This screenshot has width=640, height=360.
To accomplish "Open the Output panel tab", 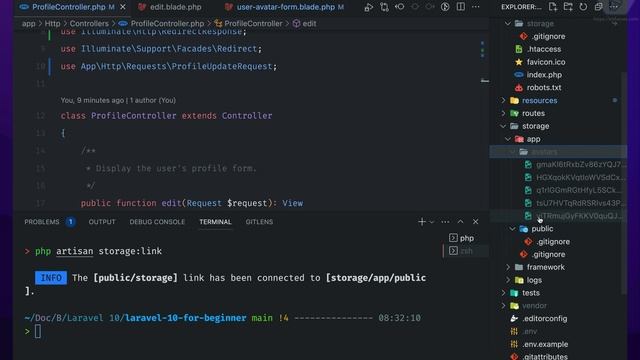I will pos(102,222).
